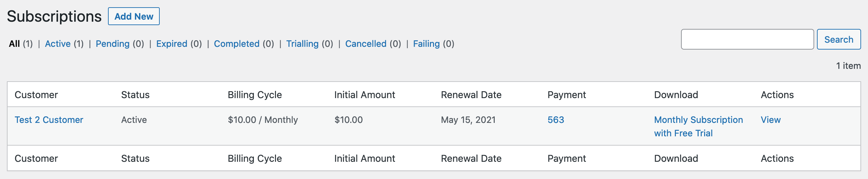Filter by Failing subscriptions
The height and width of the screenshot is (179, 868).
pos(426,44)
